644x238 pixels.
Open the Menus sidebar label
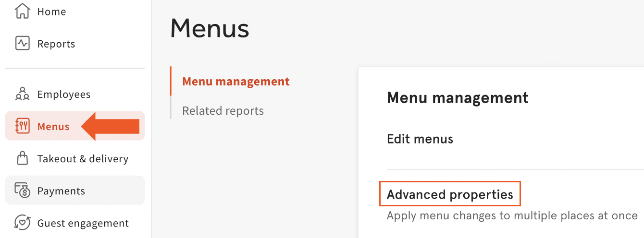click(53, 127)
